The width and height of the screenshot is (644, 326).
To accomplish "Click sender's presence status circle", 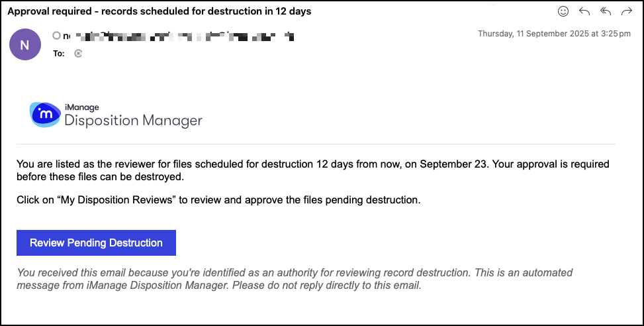I will 57,36.
